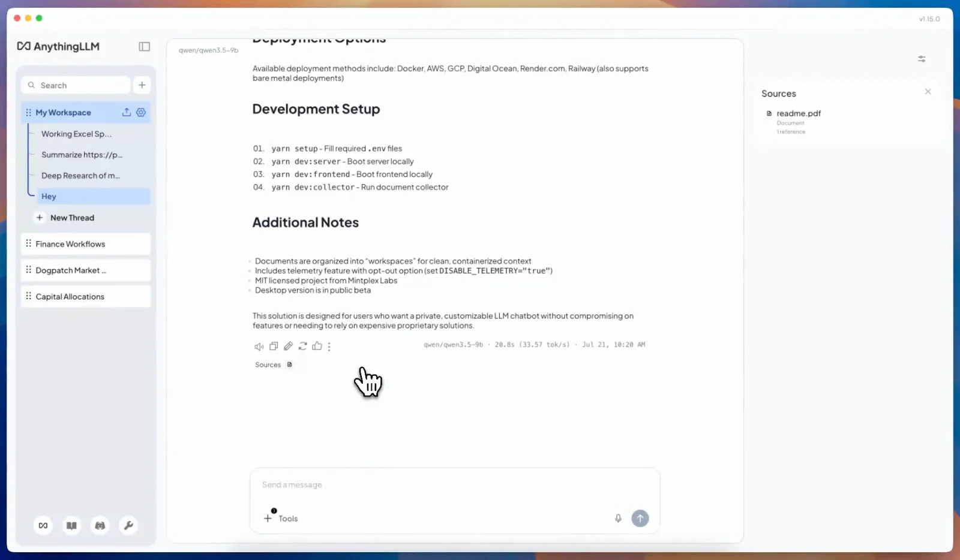Edit the response using the pencil icon
The image size is (960, 560).
(288, 346)
